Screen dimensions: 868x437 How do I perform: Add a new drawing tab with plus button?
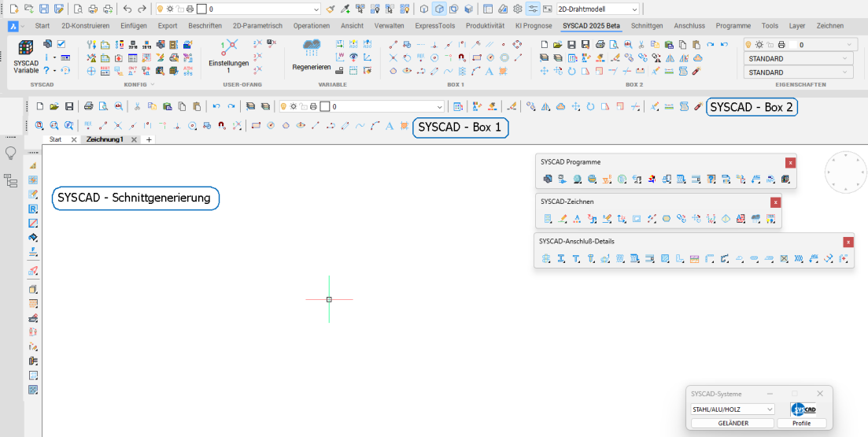tap(149, 139)
